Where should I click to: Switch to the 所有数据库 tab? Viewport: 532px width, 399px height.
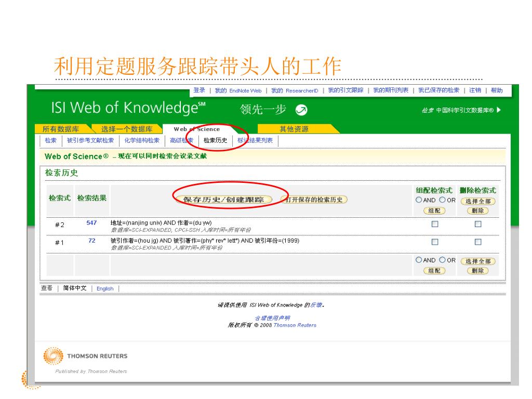point(61,129)
